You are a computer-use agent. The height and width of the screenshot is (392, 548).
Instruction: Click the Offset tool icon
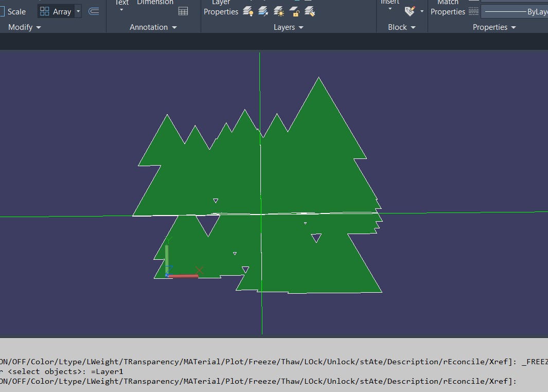pos(94,11)
